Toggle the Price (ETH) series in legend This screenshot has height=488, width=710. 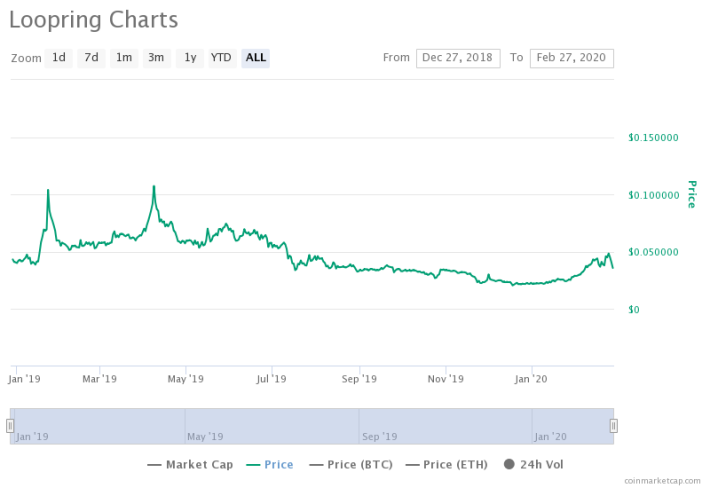pos(447,464)
